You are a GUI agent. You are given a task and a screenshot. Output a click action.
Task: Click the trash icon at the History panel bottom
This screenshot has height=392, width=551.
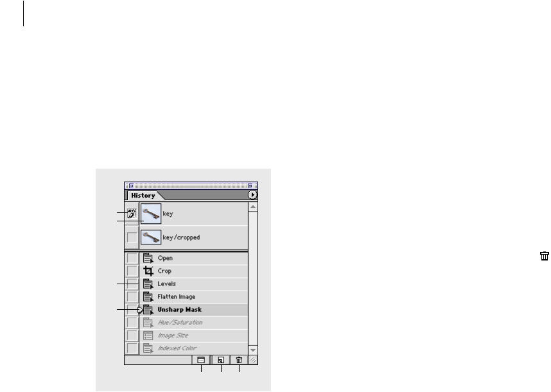click(239, 360)
